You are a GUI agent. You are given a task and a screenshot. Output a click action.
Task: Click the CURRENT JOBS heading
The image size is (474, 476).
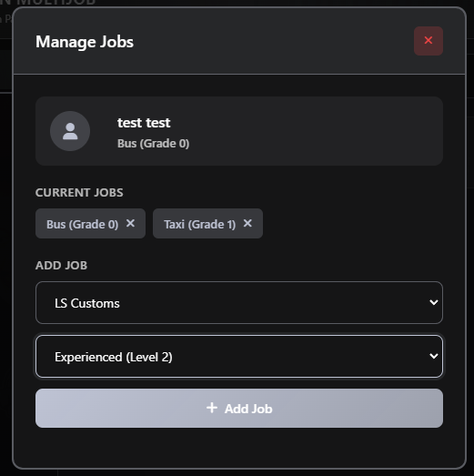pos(79,193)
